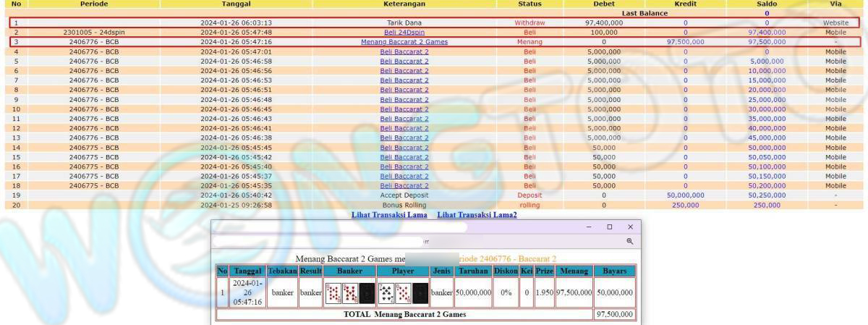Image resolution: width=868 pixels, height=325 pixels.
Task: Click the Keterangan column header
Action: pos(404,4)
